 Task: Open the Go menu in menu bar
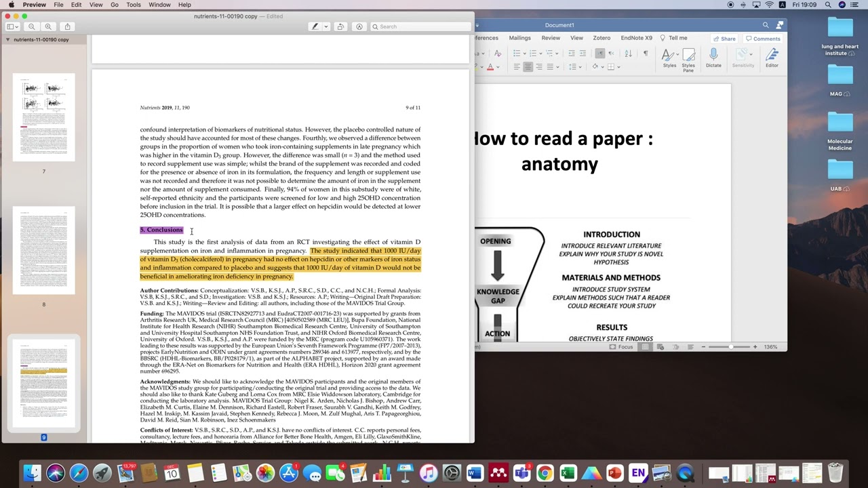tap(115, 5)
